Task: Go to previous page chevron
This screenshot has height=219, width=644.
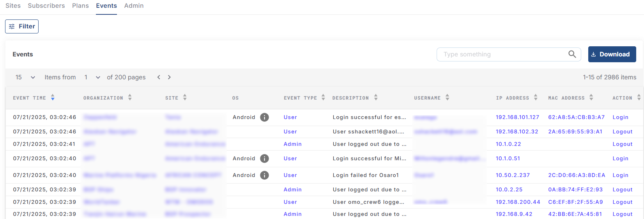Action: coord(159,77)
